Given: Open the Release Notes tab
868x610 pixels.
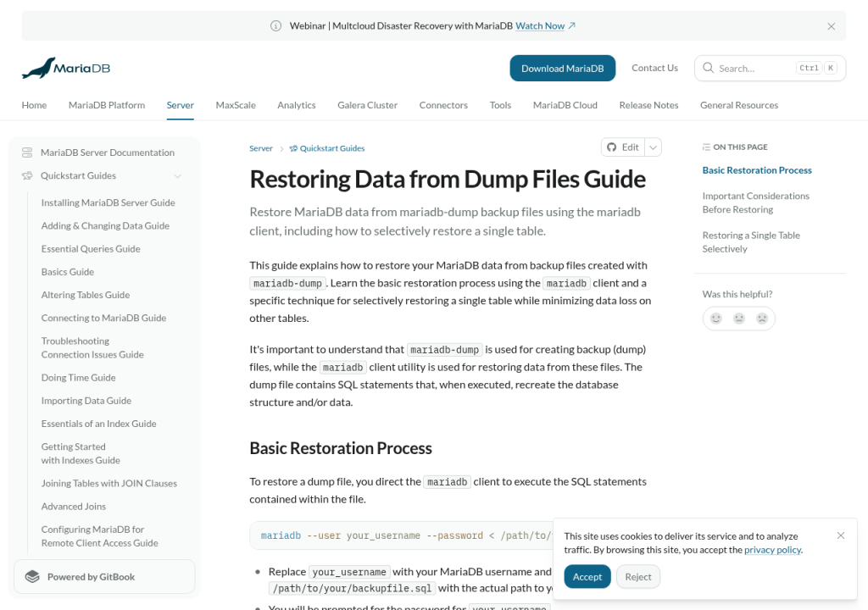Looking at the screenshot, I should (648, 105).
